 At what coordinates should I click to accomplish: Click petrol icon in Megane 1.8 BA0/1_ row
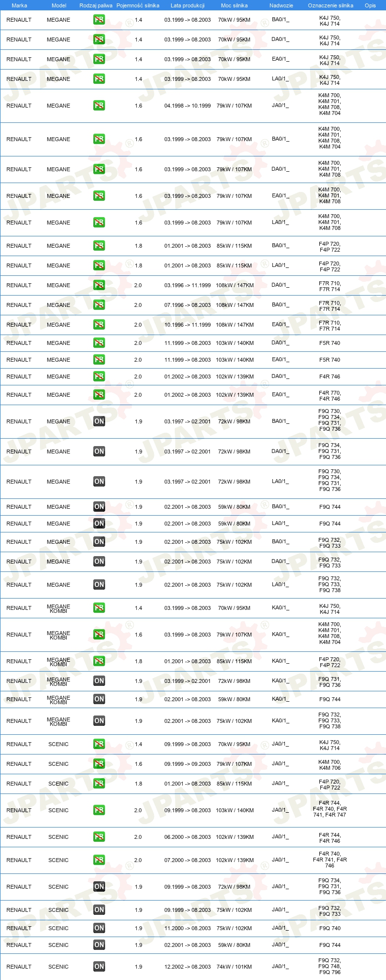(x=99, y=246)
